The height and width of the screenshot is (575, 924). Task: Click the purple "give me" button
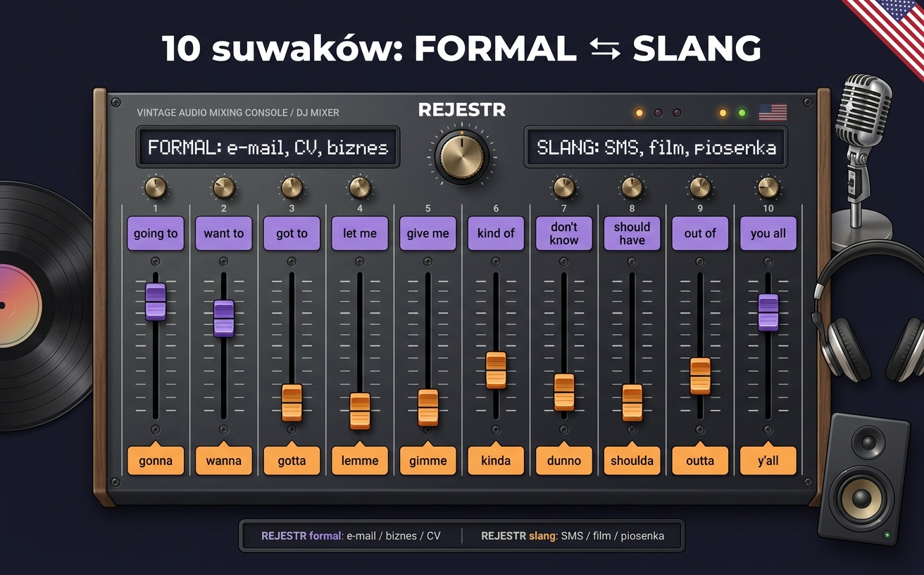[428, 234]
